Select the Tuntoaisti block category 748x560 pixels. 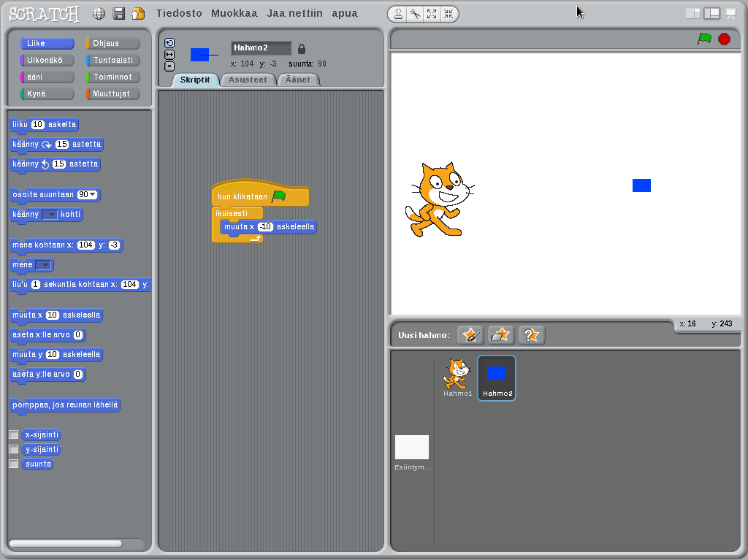click(x=112, y=60)
